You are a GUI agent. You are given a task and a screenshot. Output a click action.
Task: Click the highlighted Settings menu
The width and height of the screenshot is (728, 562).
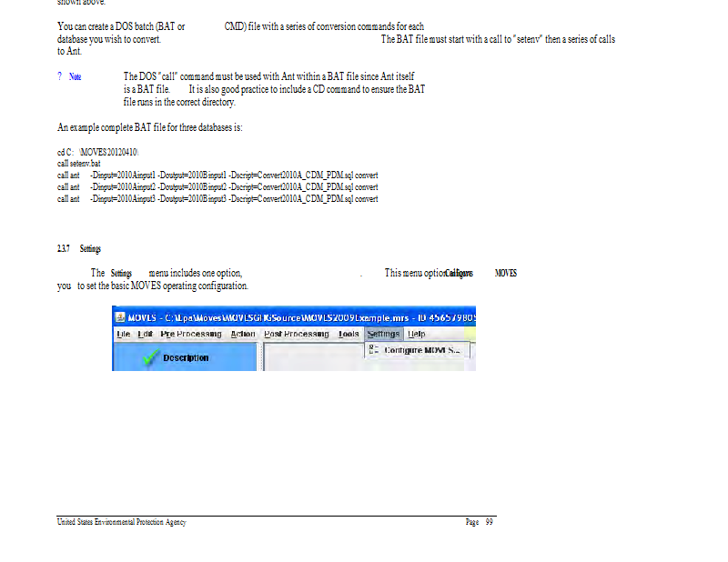click(x=383, y=334)
